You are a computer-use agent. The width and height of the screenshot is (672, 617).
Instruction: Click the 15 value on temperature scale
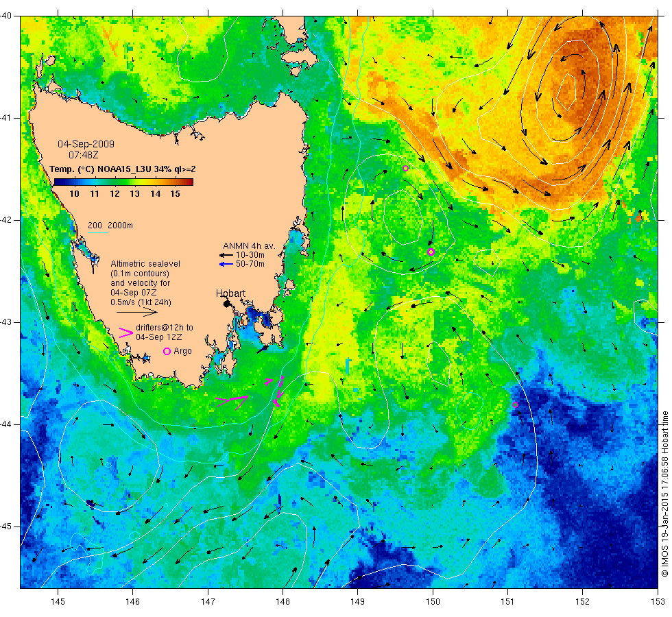point(175,193)
